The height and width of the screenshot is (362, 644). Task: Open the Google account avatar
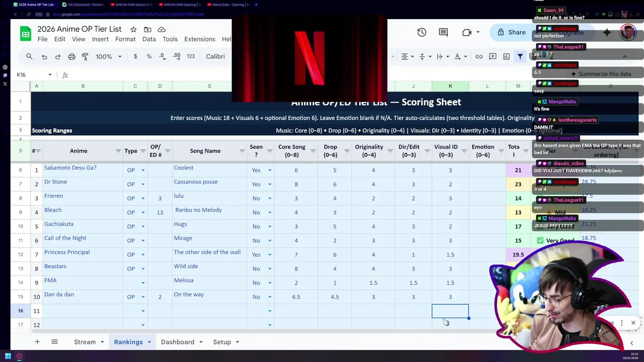pyautogui.click(x=628, y=32)
